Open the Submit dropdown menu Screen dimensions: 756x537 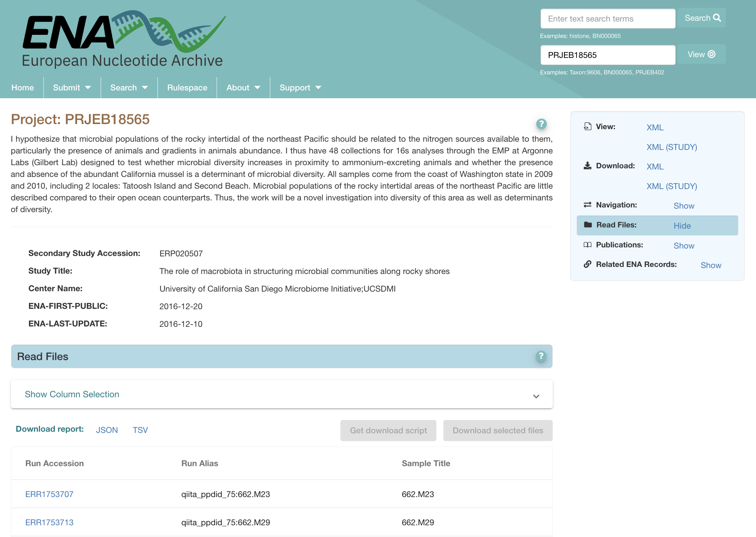(x=72, y=88)
